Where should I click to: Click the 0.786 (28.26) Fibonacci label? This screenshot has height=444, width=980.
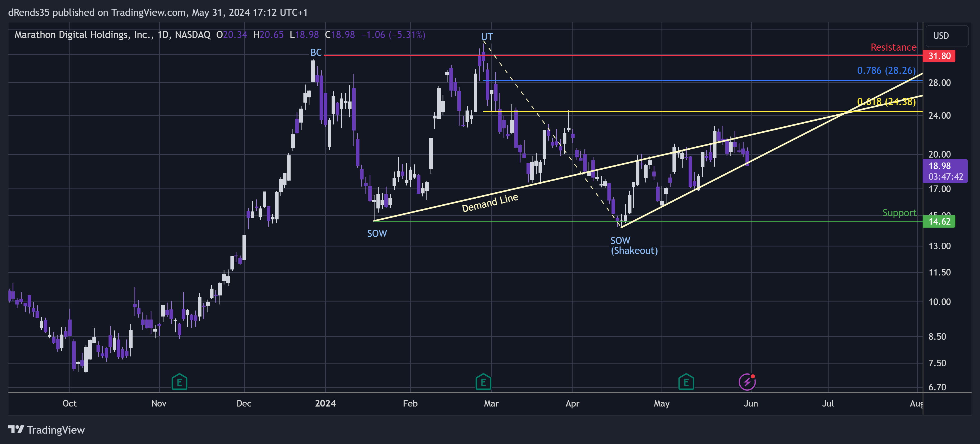(x=886, y=71)
